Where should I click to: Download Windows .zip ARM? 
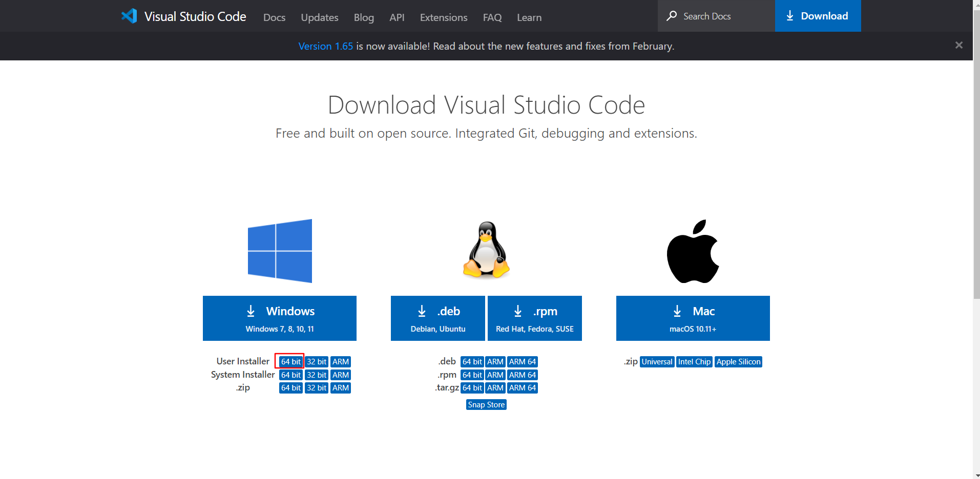(341, 388)
